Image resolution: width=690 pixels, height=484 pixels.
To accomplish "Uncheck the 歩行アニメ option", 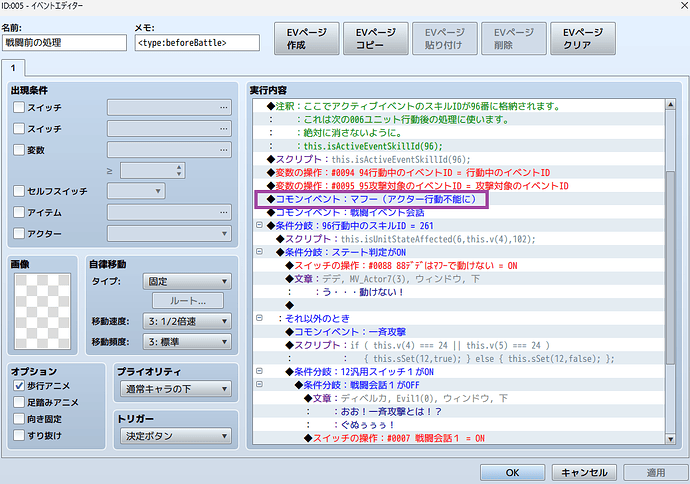I will (19, 386).
